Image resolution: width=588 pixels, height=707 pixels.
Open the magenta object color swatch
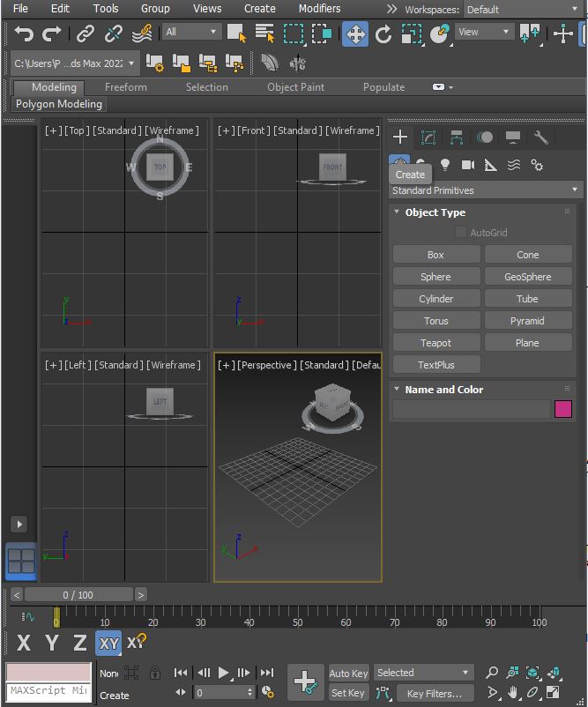tap(563, 409)
